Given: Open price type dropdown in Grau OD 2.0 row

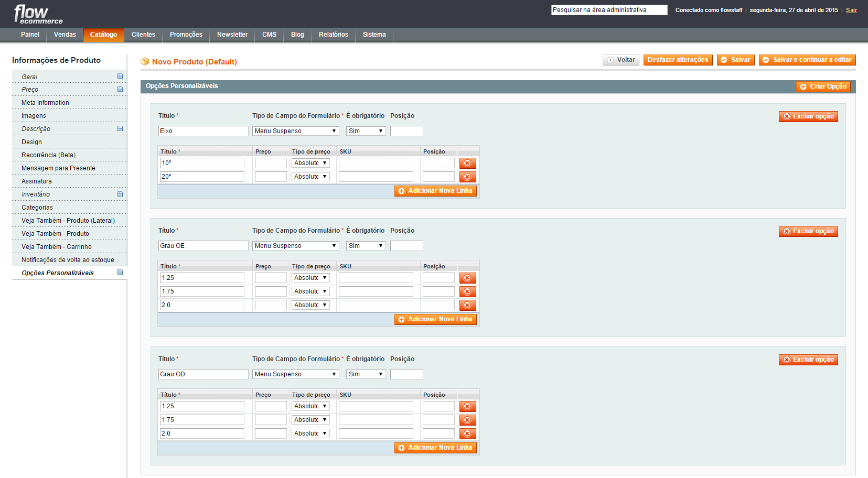Looking at the screenshot, I should 310,433.
